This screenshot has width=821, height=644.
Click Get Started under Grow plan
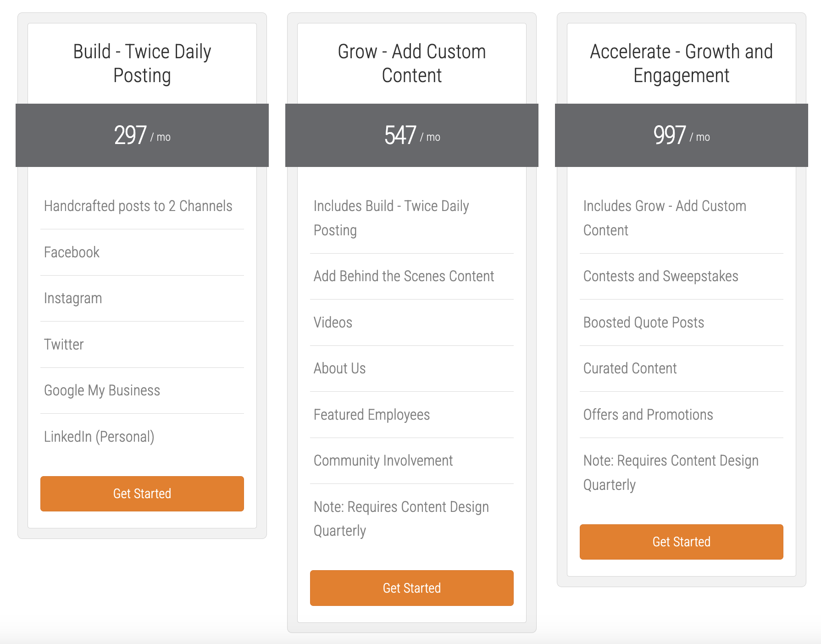tap(411, 588)
